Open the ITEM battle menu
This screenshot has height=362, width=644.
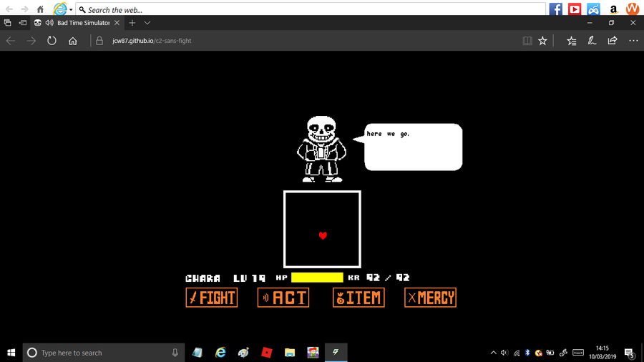click(x=358, y=298)
